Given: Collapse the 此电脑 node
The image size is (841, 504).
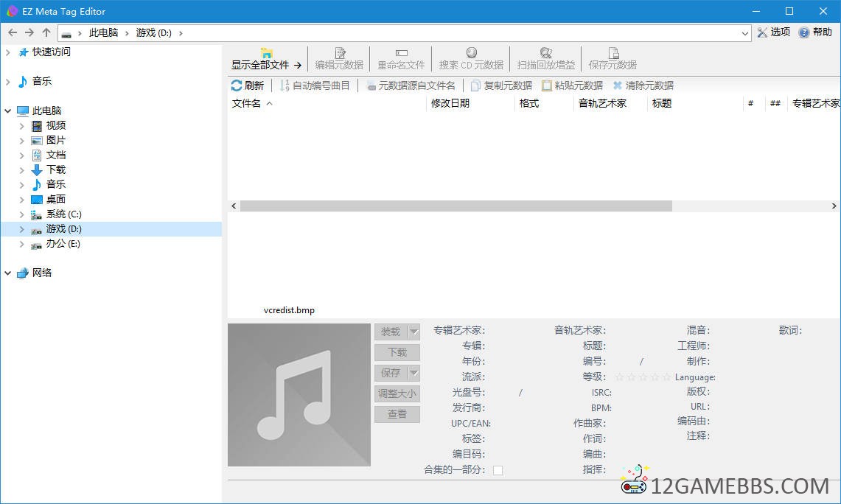Looking at the screenshot, I should [8, 111].
